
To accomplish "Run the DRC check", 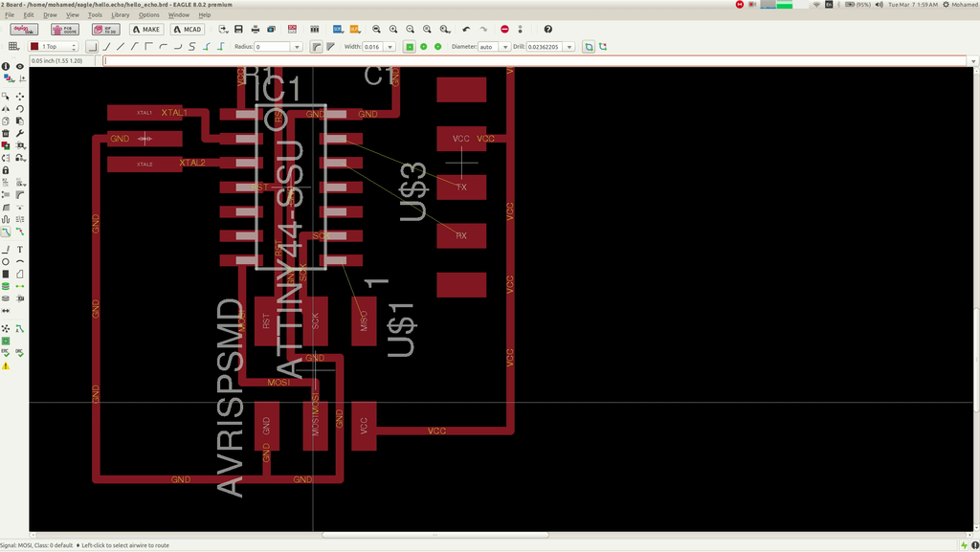I will pyautogui.click(x=20, y=353).
